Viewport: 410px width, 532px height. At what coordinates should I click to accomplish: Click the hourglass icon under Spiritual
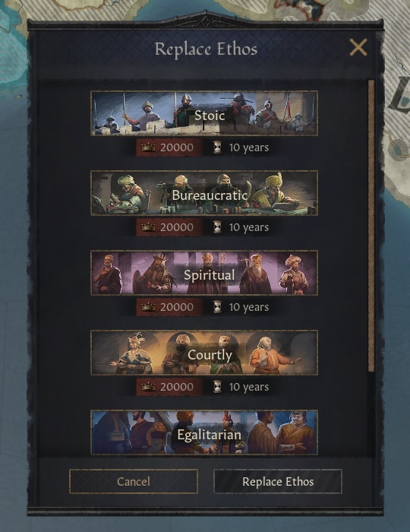point(218,307)
